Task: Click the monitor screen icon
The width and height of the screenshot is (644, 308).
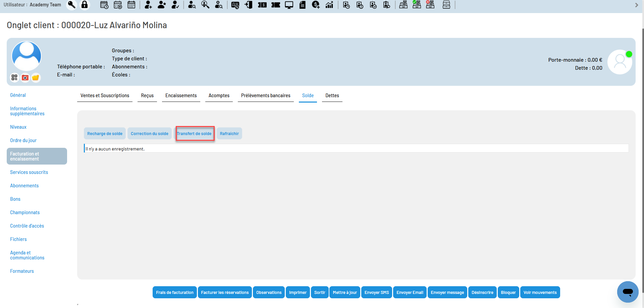Action: 289,5
